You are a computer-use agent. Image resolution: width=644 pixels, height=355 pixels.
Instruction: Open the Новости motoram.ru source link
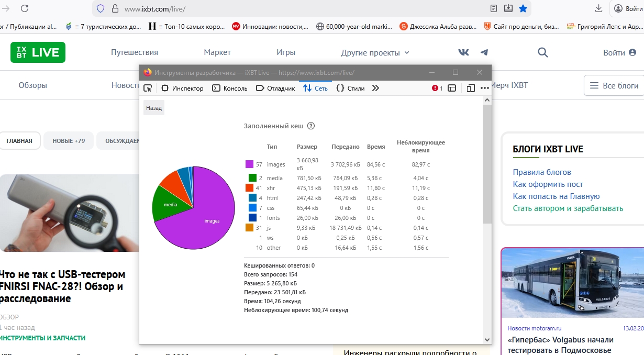pos(534,328)
